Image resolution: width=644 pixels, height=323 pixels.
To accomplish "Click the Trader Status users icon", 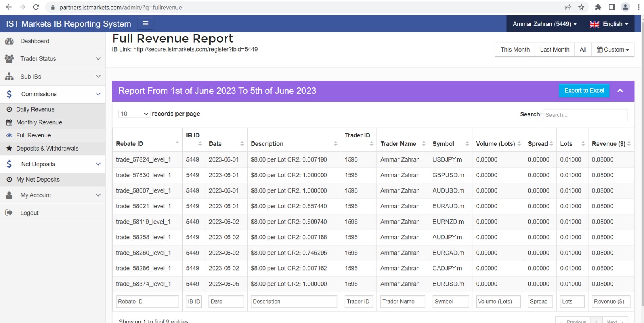I will (9, 59).
